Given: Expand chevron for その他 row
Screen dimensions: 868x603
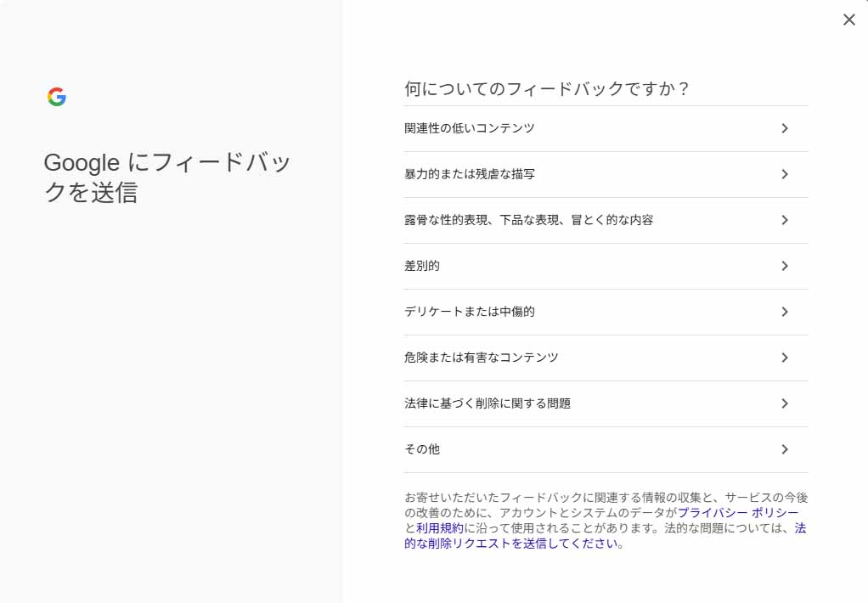Looking at the screenshot, I should coord(785,449).
